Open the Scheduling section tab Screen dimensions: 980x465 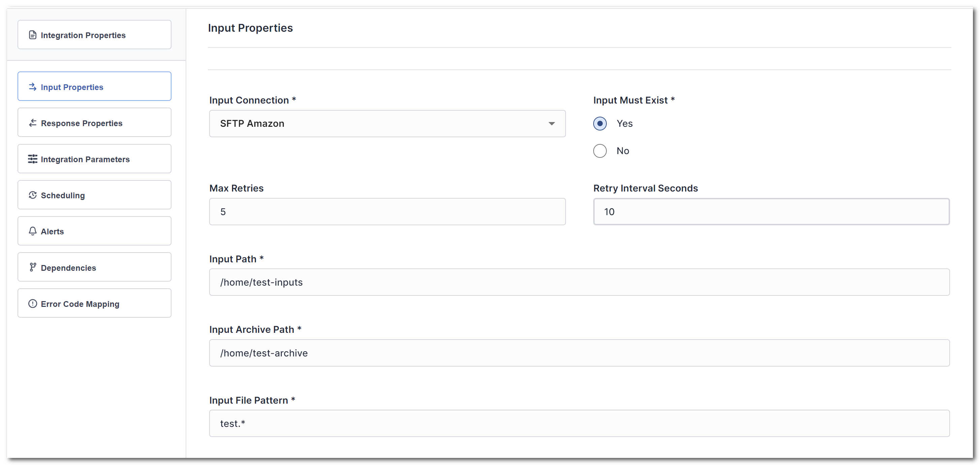click(x=94, y=195)
